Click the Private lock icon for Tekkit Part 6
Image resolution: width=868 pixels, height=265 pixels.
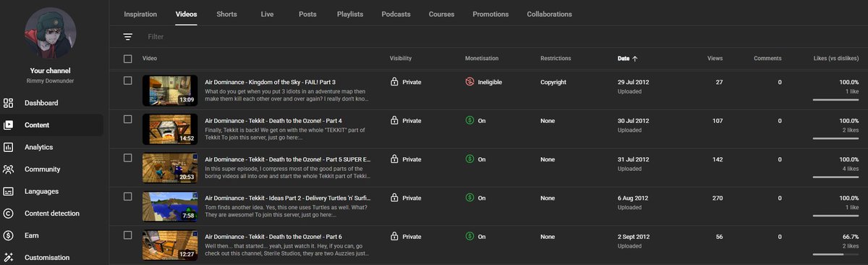point(394,235)
